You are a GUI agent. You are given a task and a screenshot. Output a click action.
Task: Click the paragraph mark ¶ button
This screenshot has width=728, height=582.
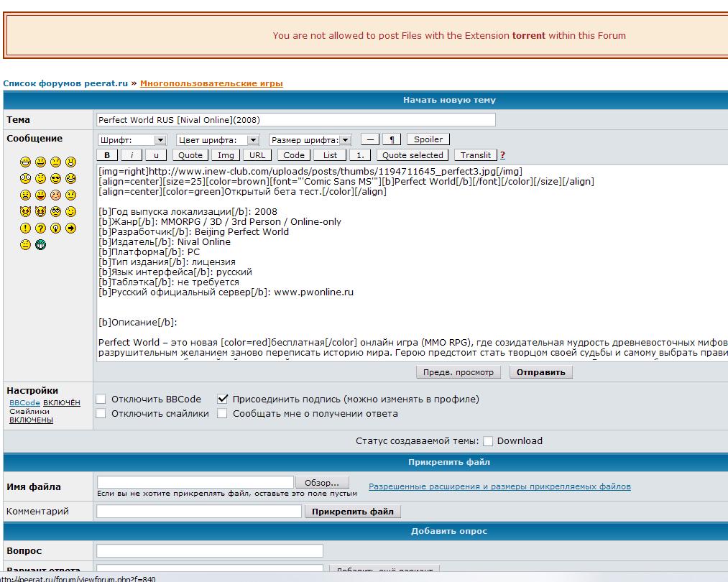[x=392, y=139]
